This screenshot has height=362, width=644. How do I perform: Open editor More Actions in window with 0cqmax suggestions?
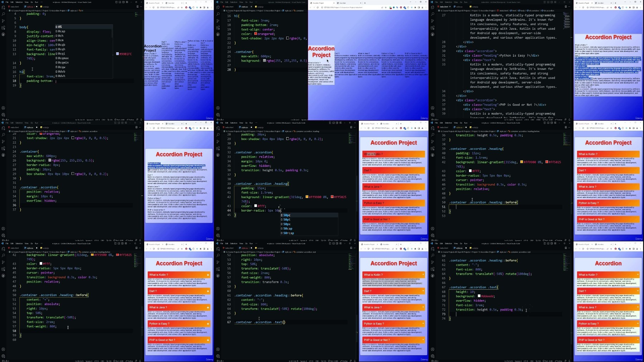tap(141, 6)
